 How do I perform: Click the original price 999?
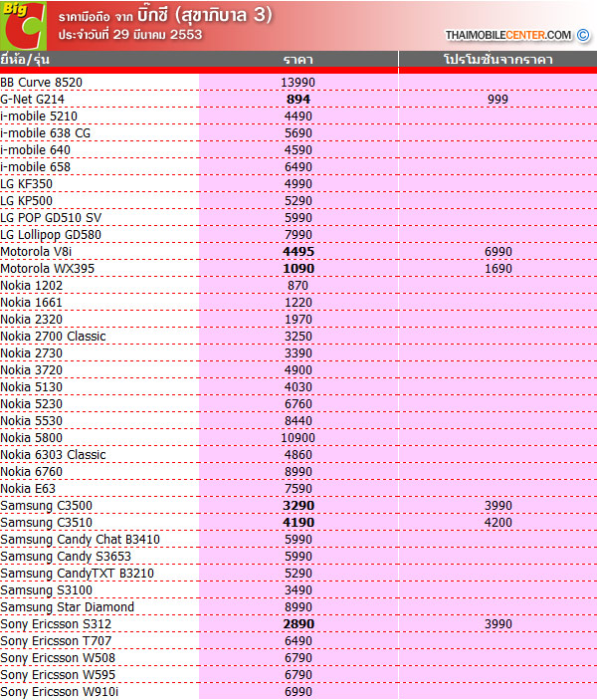tap(497, 100)
